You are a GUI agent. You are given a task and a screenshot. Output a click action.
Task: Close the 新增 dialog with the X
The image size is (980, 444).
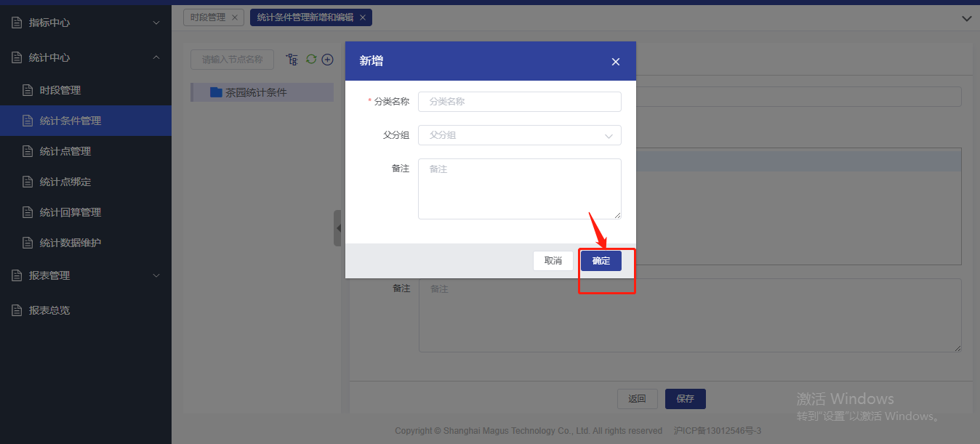point(616,62)
